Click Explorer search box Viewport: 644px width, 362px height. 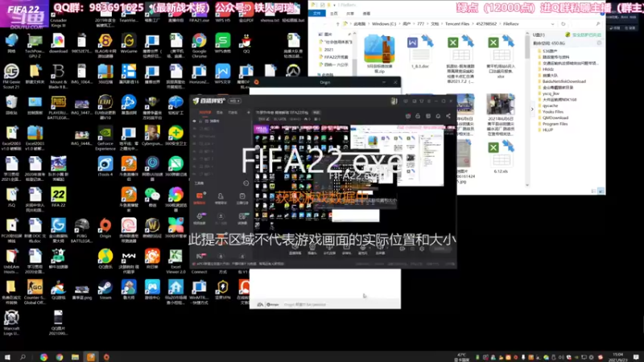pos(585,24)
